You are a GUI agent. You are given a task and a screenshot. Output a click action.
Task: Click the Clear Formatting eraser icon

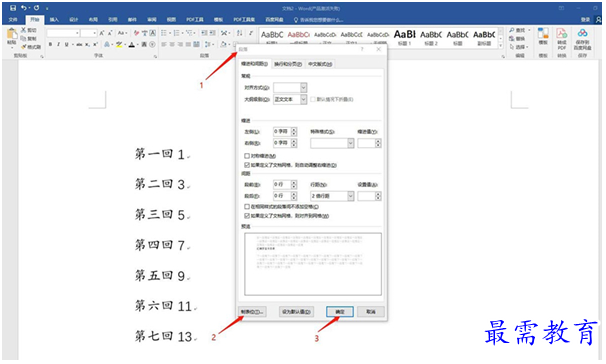[x=136, y=33]
